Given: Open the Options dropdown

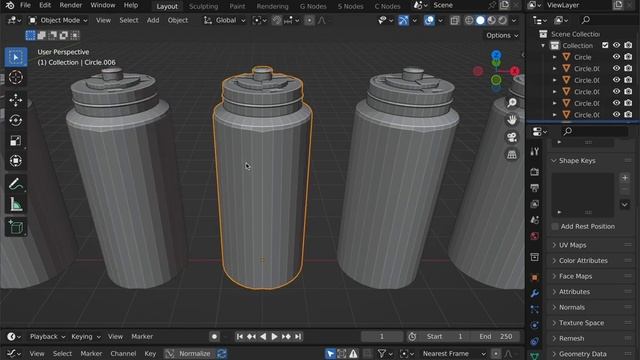Looking at the screenshot, I should point(502,36).
